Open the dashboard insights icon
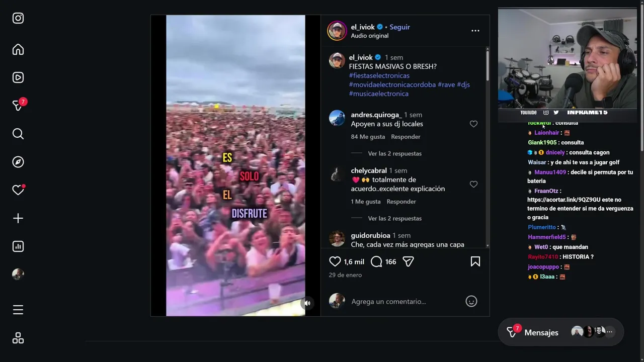 [x=18, y=246]
